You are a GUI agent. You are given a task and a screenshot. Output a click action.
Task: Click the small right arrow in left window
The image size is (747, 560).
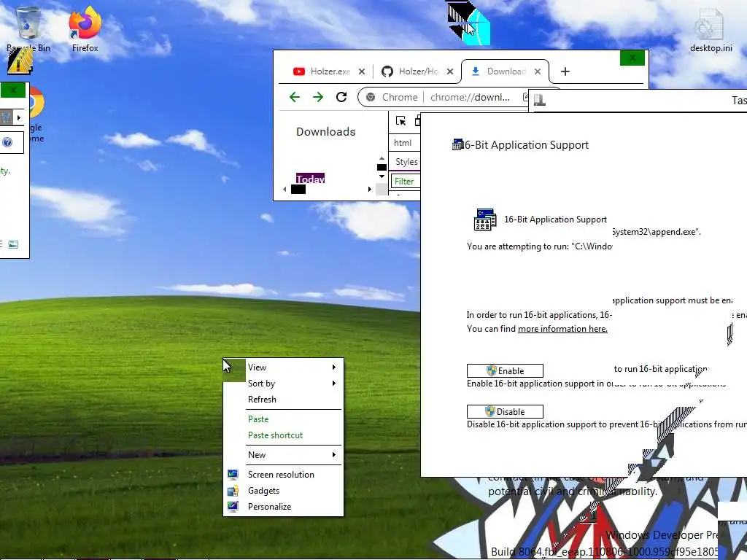(18, 117)
